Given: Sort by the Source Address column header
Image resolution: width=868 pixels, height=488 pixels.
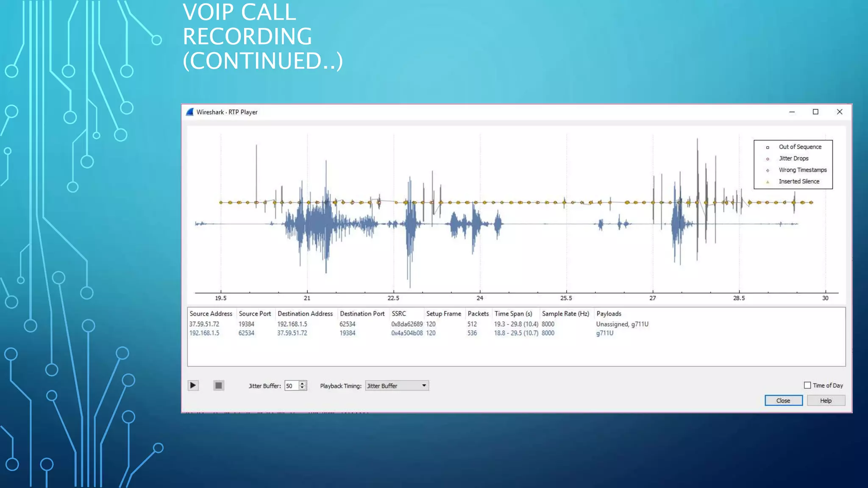Looking at the screenshot, I should tap(211, 314).
